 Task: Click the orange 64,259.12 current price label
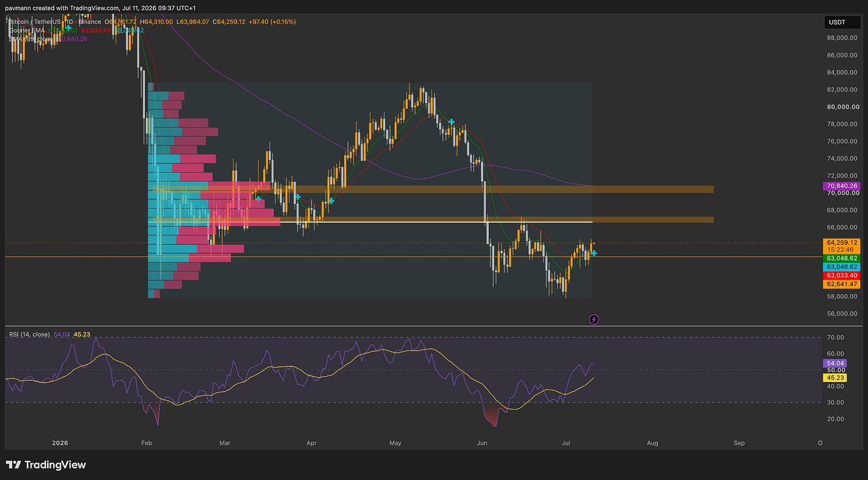(x=841, y=243)
